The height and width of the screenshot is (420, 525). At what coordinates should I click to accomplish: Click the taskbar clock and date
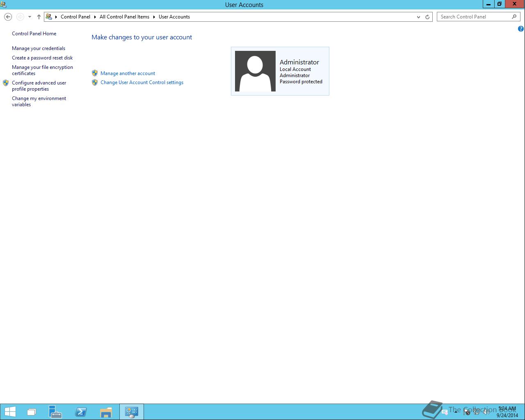(x=507, y=412)
